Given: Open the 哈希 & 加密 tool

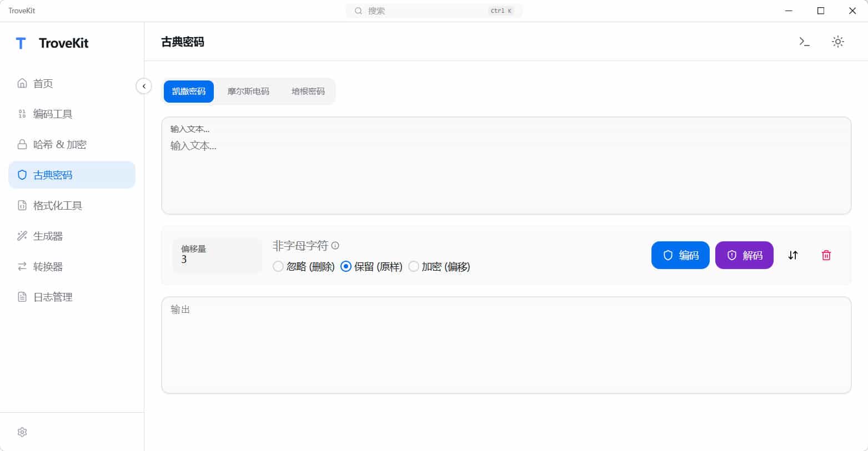Looking at the screenshot, I should click(22, 144).
